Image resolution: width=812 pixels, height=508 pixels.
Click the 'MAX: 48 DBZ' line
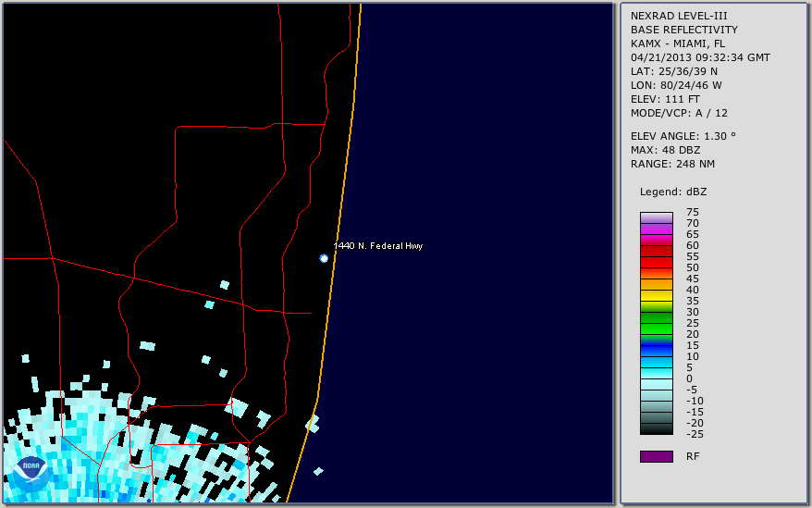(x=666, y=150)
